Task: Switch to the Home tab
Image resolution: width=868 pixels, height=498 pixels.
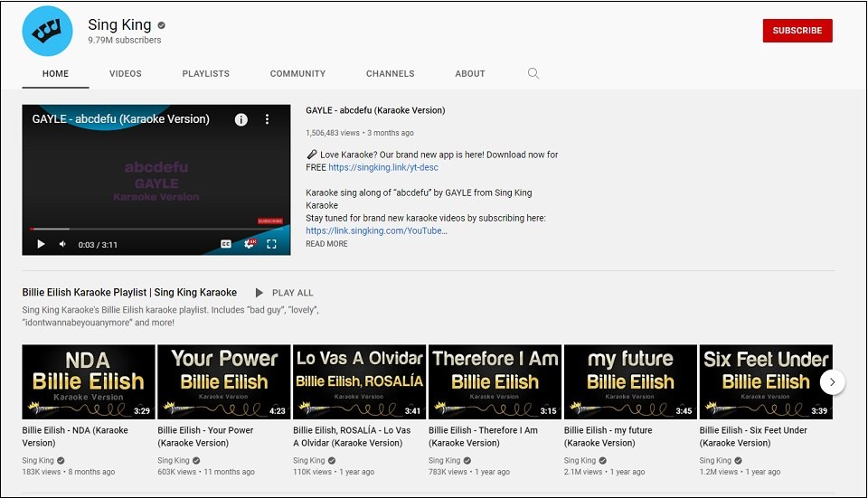Action: (55, 73)
